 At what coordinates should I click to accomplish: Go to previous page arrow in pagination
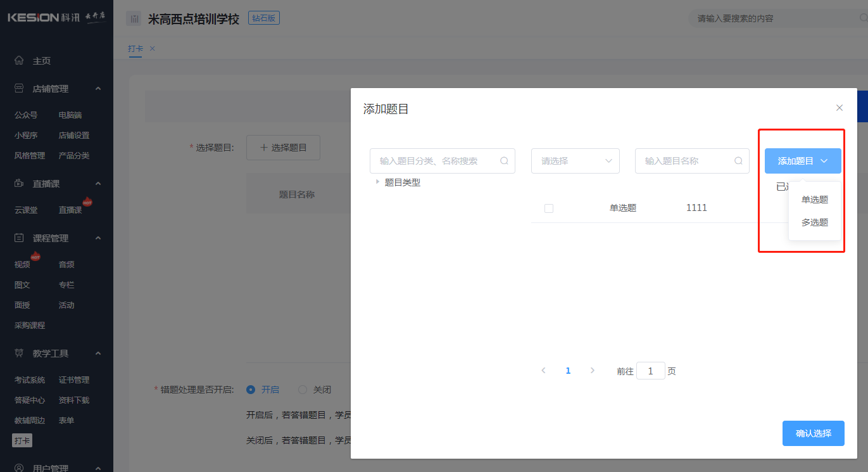point(543,371)
